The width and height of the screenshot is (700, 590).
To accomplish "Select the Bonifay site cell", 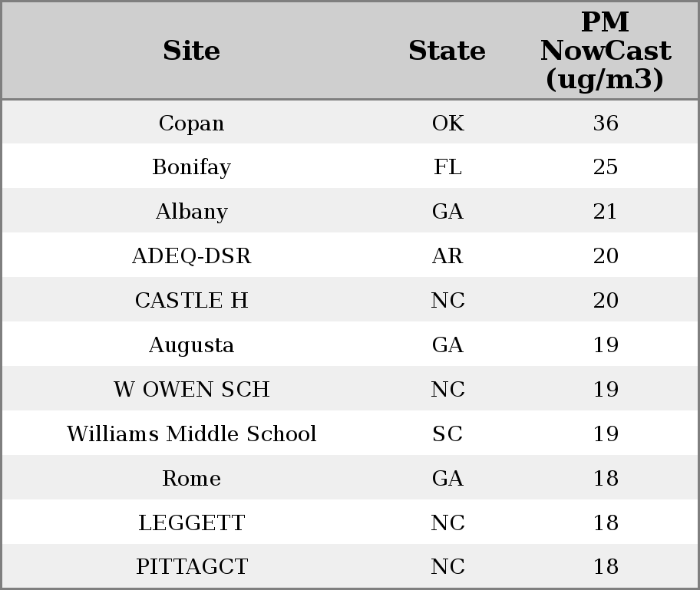I will 191,167.
